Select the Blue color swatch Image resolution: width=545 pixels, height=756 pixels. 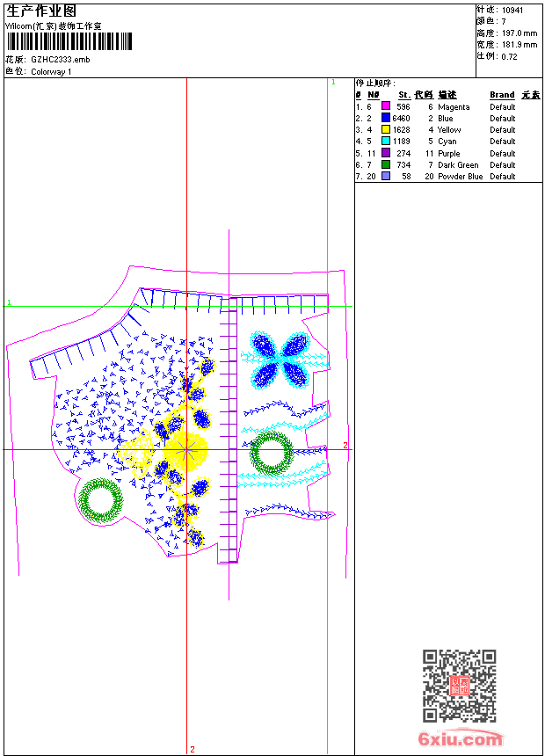[x=386, y=118]
